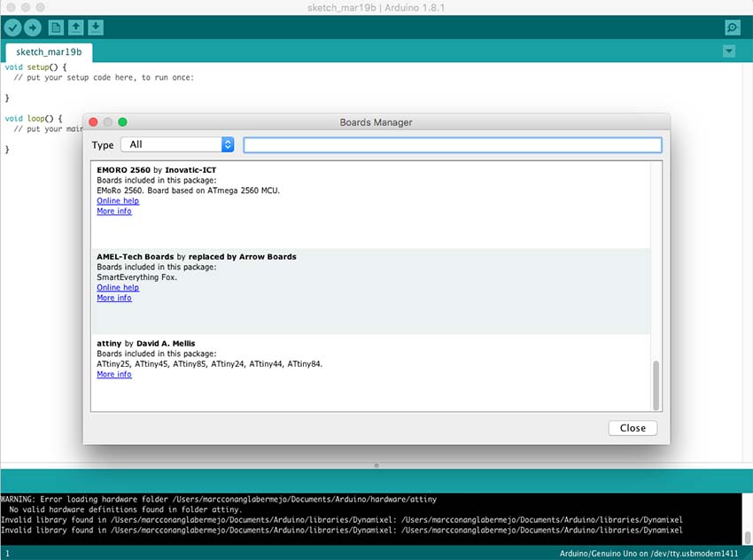Click the setup code comment line
753x560 pixels.
pos(104,77)
